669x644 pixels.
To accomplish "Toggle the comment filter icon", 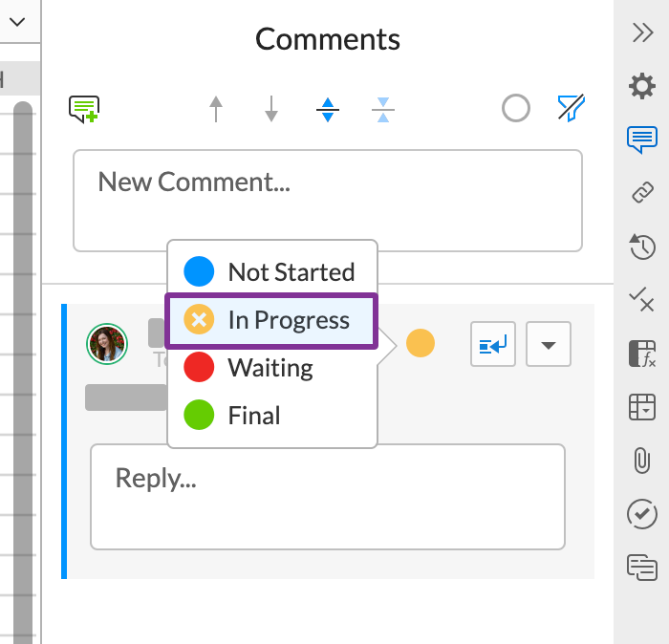I will (x=571, y=109).
